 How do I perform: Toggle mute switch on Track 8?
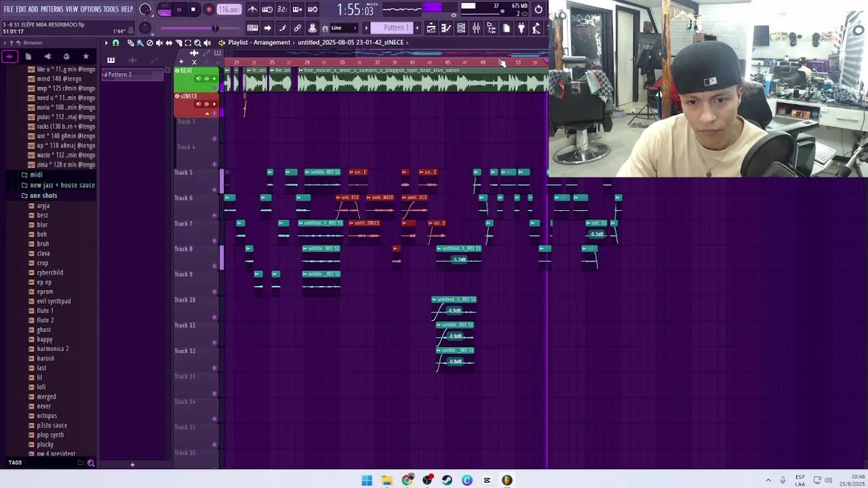215,266
